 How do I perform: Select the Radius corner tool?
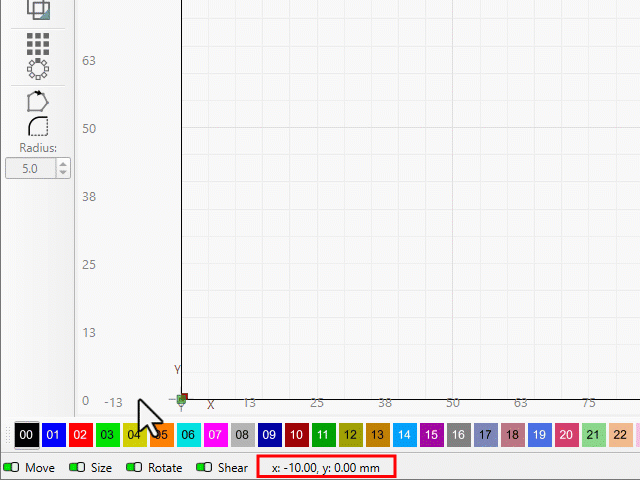(x=38, y=126)
